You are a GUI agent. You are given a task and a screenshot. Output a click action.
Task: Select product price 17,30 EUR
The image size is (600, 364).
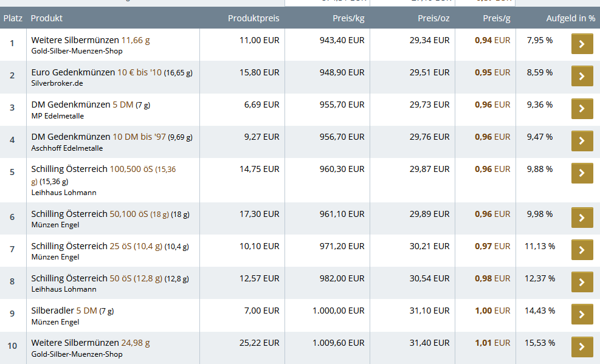[x=260, y=214]
